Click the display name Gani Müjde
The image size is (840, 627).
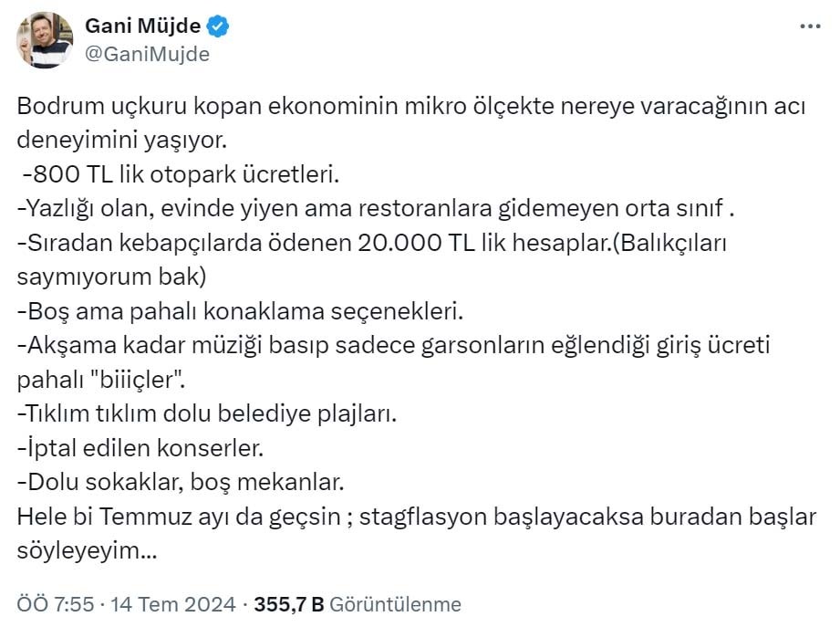(x=143, y=27)
